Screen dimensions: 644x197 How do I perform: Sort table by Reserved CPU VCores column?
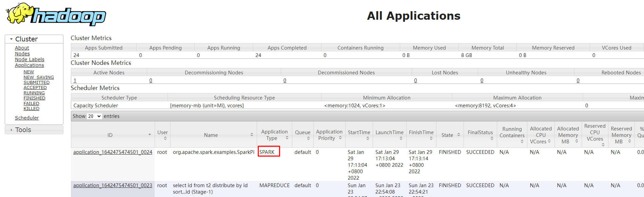point(595,135)
